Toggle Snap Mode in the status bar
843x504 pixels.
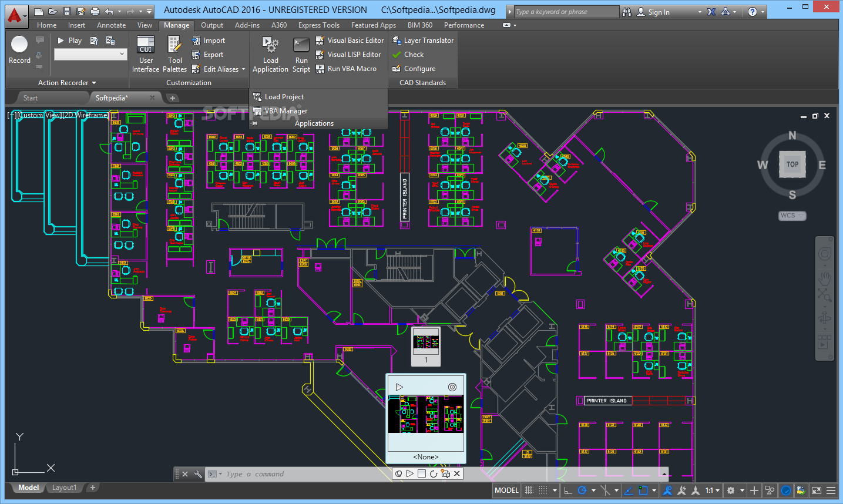[x=529, y=490]
